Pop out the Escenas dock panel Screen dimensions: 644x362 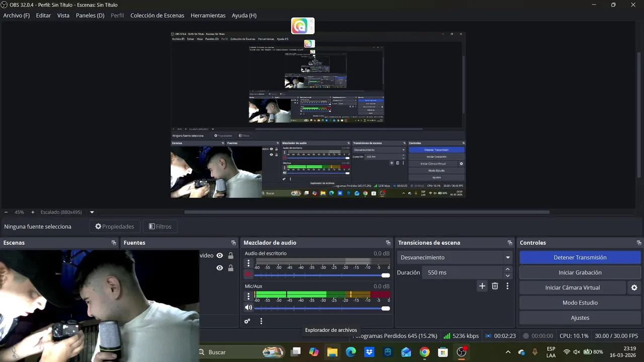pyautogui.click(x=114, y=243)
